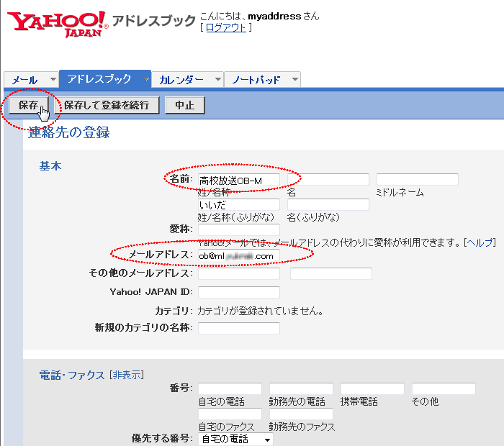Viewport: 504px width, 446px height.
Task: Open the ヘルプ link
Action: [x=479, y=242]
